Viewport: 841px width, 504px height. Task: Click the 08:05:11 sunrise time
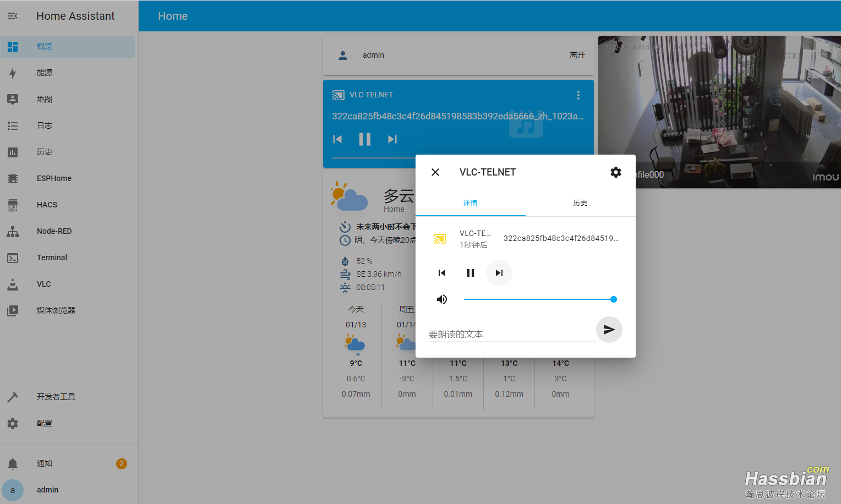click(370, 287)
